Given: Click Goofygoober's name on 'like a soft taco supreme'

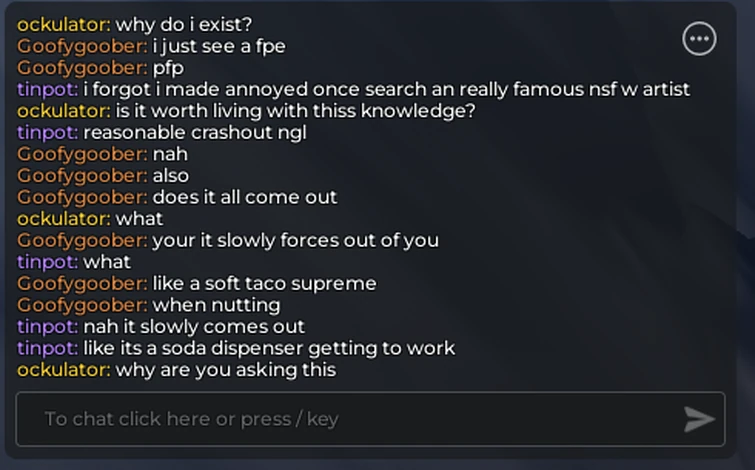Looking at the screenshot, I should (x=82, y=284).
